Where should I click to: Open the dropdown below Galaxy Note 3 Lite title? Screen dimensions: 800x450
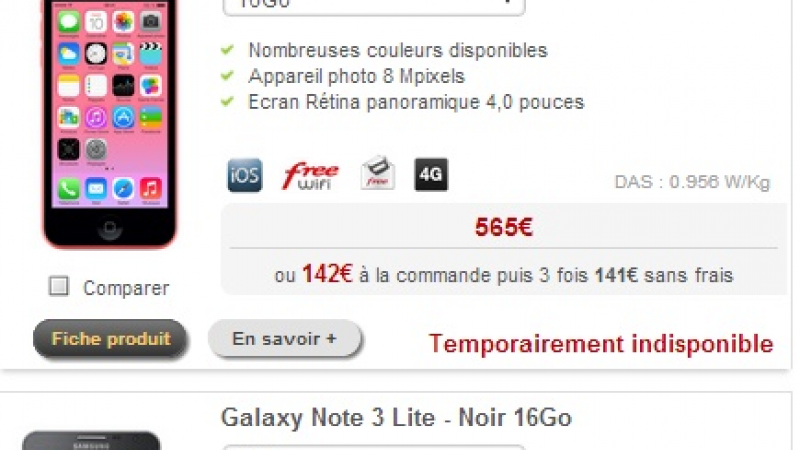pos(374,447)
